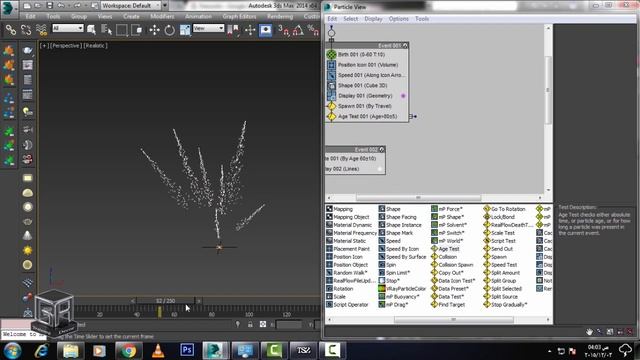Open Photoshop from the taskbar
Image resolution: width=640 pixels, height=360 pixels.
pyautogui.click(x=187, y=350)
